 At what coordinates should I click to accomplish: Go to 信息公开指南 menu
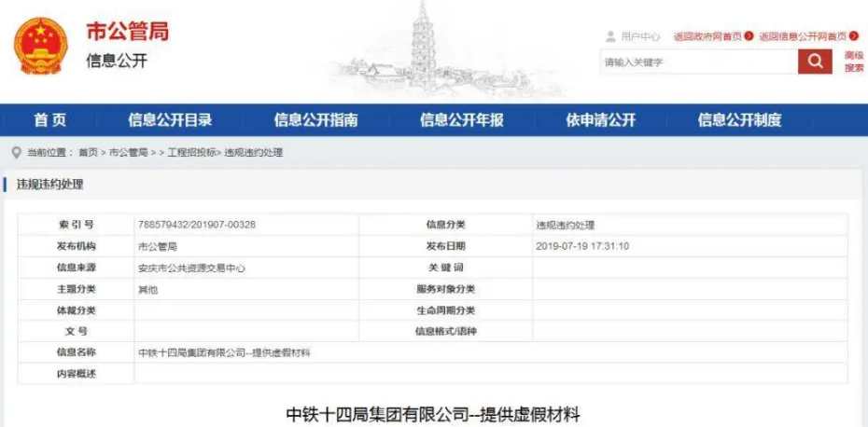315,120
